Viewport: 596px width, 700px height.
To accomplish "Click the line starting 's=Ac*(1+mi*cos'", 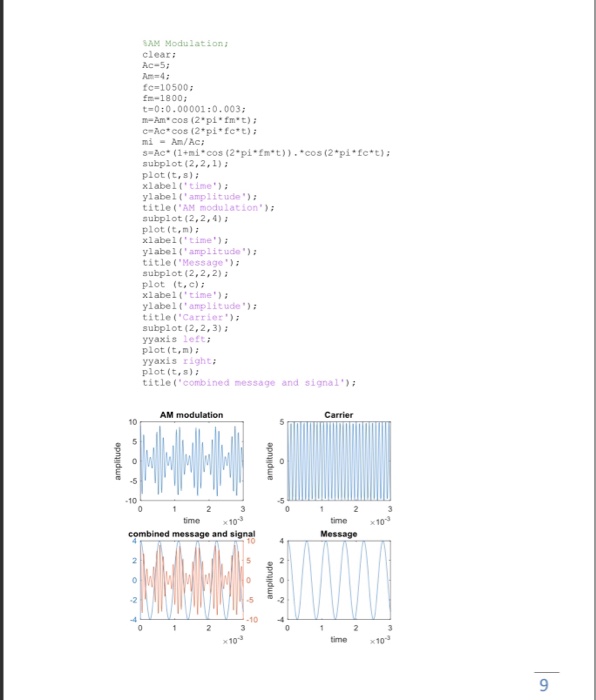I will [267, 153].
